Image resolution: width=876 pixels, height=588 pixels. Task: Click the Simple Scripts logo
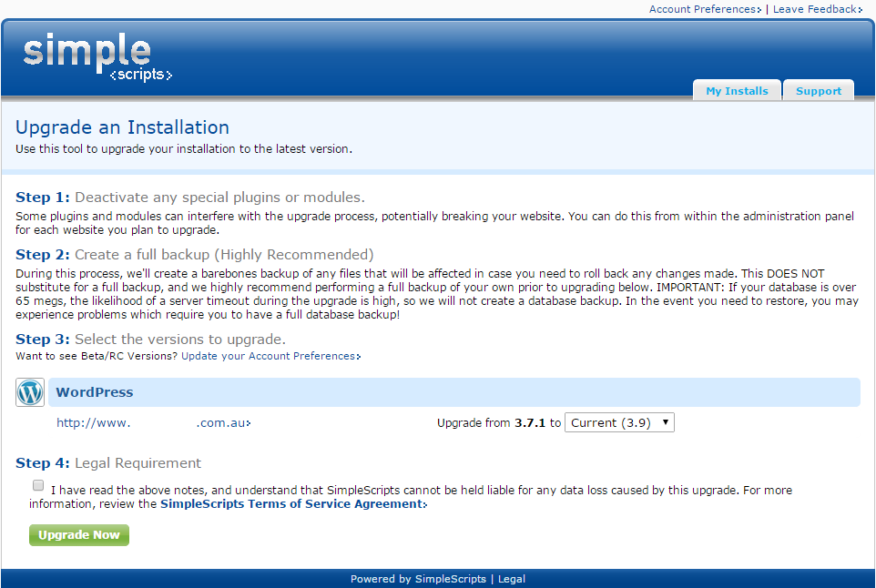[x=97, y=57]
